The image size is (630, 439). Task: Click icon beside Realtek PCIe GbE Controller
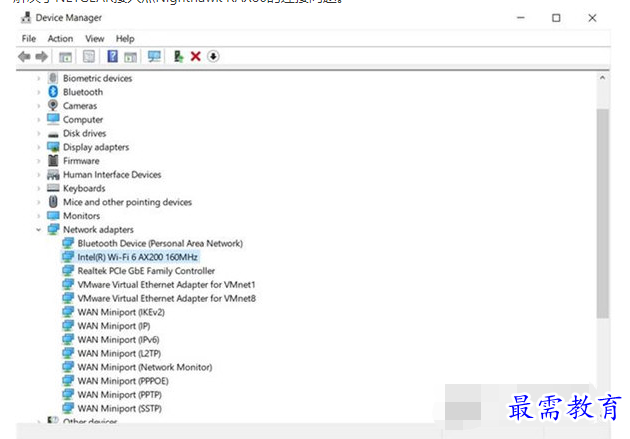point(68,270)
